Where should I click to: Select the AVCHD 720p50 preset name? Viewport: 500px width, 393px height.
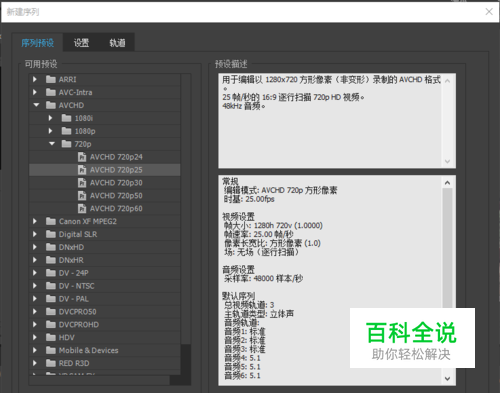(116, 196)
